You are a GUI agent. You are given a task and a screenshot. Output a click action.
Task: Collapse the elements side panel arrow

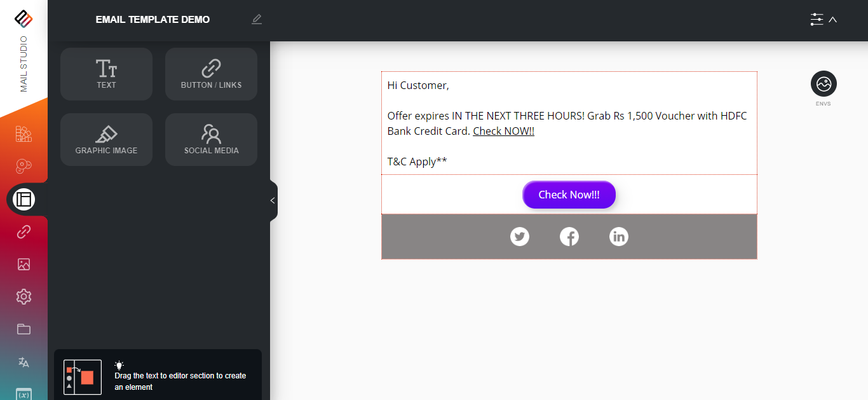(x=273, y=200)
